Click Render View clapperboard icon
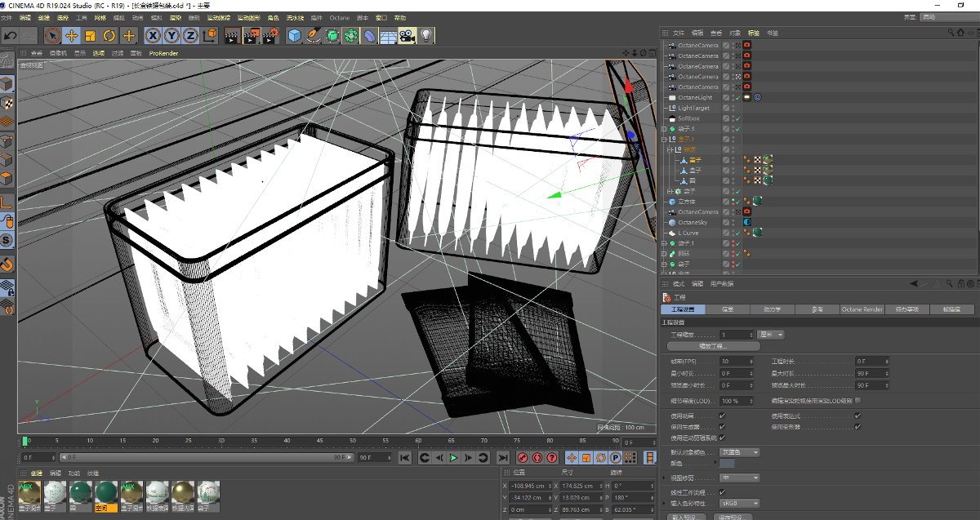The image size is (980, 520). click(x=232, y=35)
